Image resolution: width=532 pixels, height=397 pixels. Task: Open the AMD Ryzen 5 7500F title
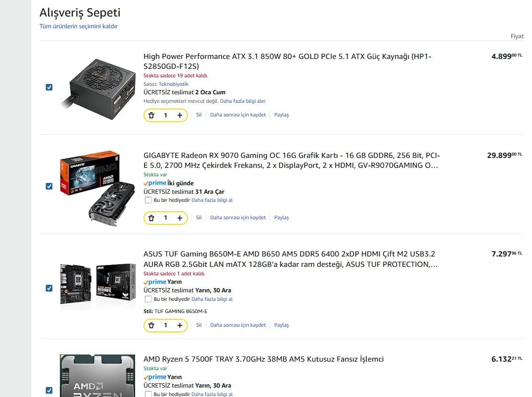click(x=263, y=359)
